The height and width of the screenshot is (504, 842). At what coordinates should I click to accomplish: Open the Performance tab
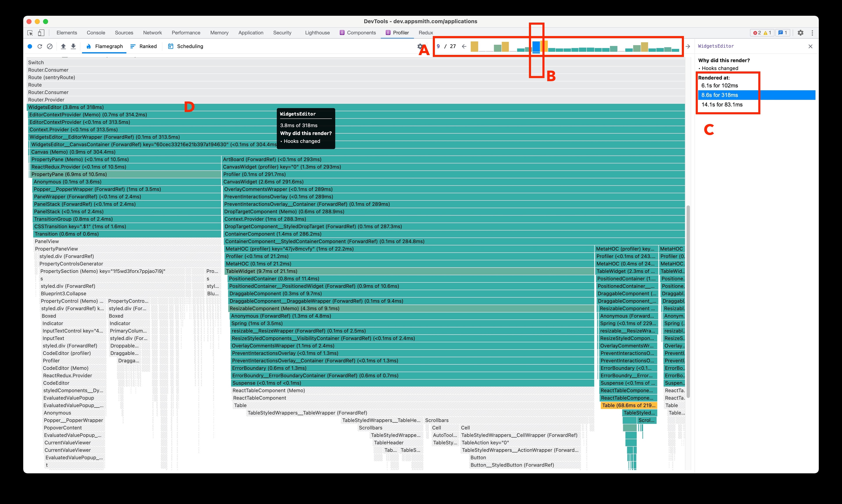pyautogui.click(x=186, y=33)
